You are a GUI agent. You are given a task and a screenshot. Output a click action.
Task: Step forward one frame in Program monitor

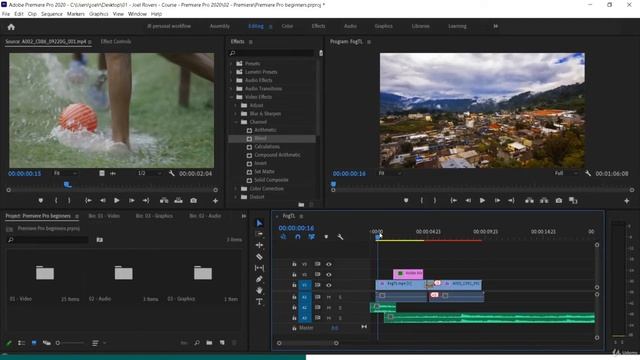tap(497, 200)
